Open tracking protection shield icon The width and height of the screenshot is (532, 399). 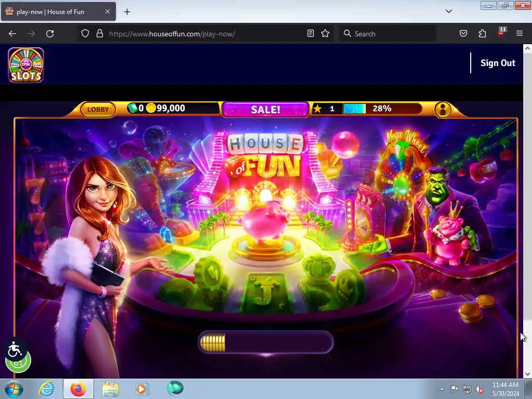[x=85, y=33]
